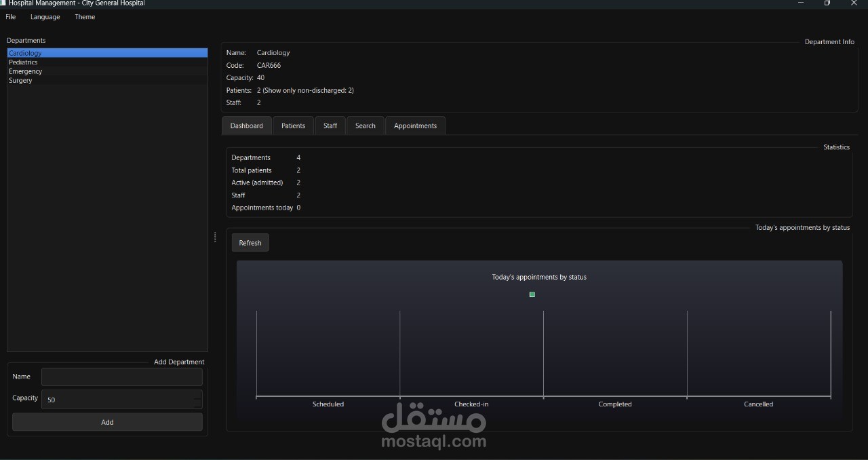Image resolution: width=868 pixels, height=460 pixels.
Task: Open the Search tab
Action: point(366,126)
